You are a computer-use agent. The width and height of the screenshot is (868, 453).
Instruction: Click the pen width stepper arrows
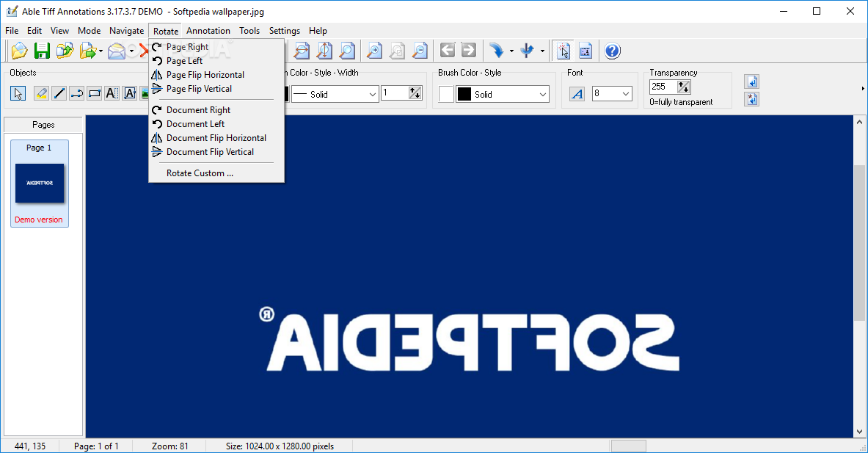click(415, 93)
